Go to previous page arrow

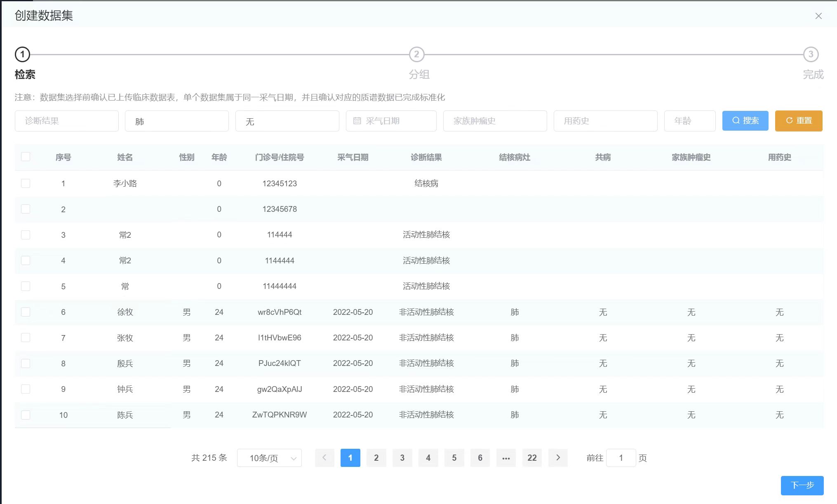point(324,457)
